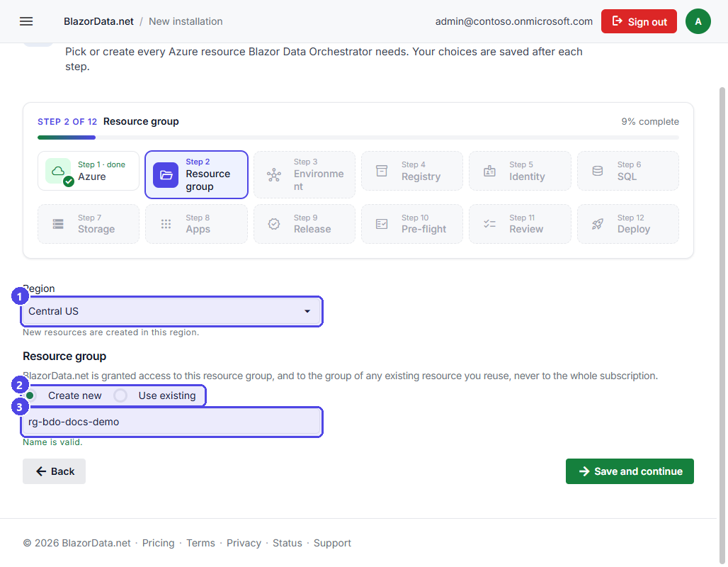Open the Pricing footer link
The width and height of the screenshot is (728, 567).
(159, 543)
